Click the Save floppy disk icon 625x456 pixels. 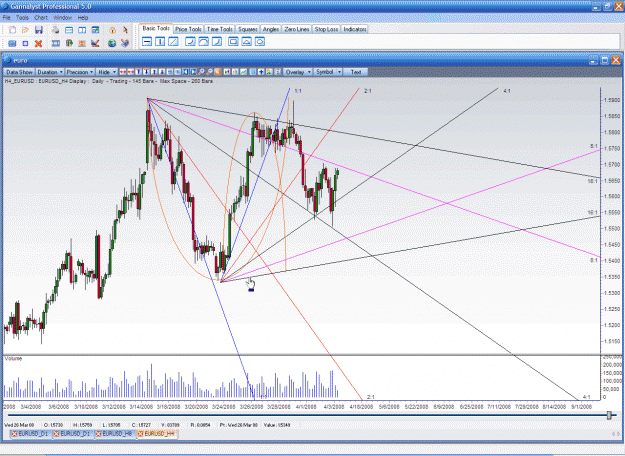(x=39, y=30)
